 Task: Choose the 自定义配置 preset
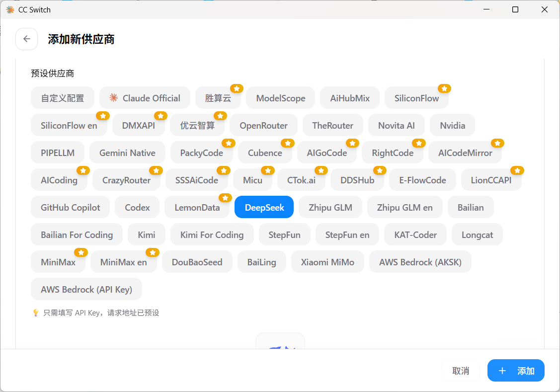pyautogui.click(x=63, y=98)
